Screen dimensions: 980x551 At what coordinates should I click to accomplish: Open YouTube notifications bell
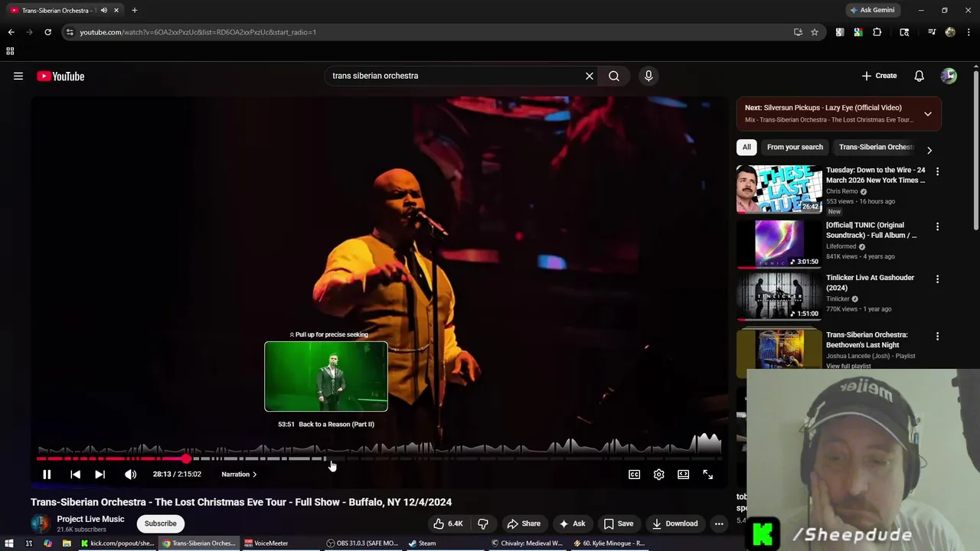[919, 76]
